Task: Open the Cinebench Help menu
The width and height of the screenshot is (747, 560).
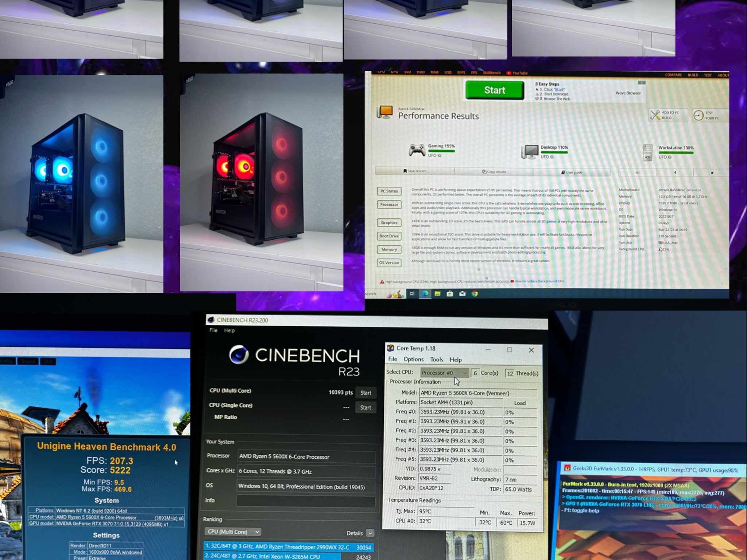Action: click(x=229, y=330)
